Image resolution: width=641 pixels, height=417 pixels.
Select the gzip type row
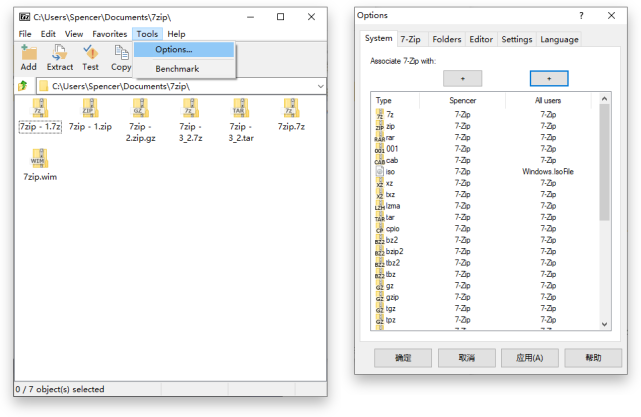pyautogui.click(x=486, y=297)
